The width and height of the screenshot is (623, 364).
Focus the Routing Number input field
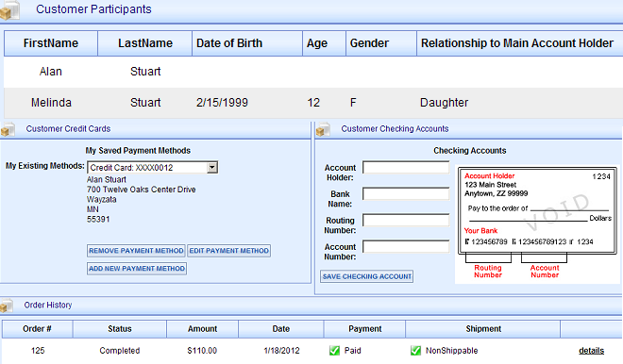coord(406,221)
